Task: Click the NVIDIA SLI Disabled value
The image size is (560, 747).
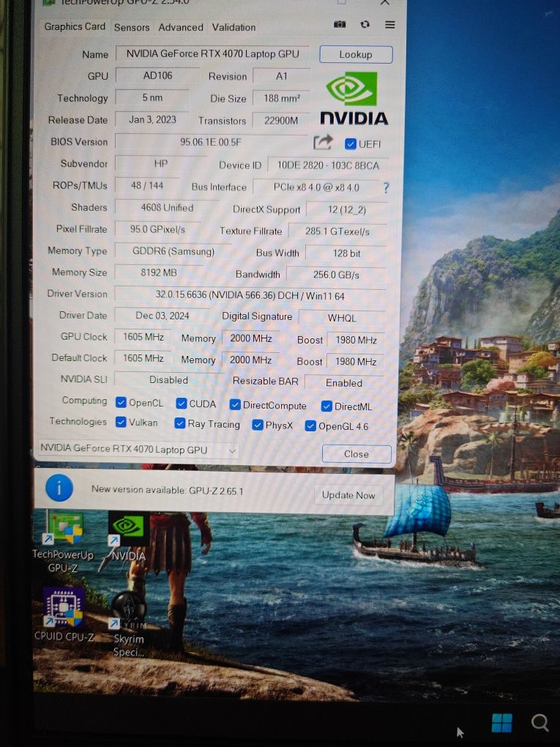Action: click(168, 380)
